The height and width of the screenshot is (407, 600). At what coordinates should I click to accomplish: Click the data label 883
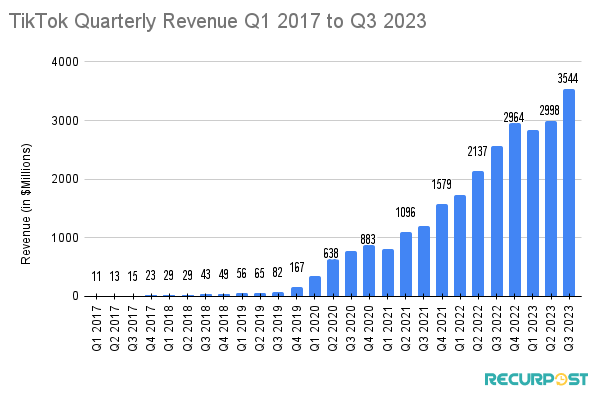[368, 239]
